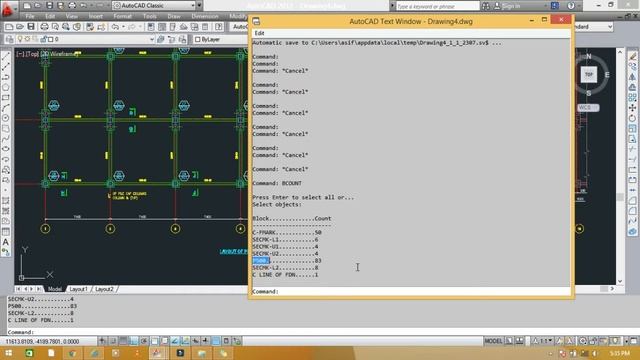
Task: Open the WCS coordinate system dropdown
Action: tap(588, 107)
